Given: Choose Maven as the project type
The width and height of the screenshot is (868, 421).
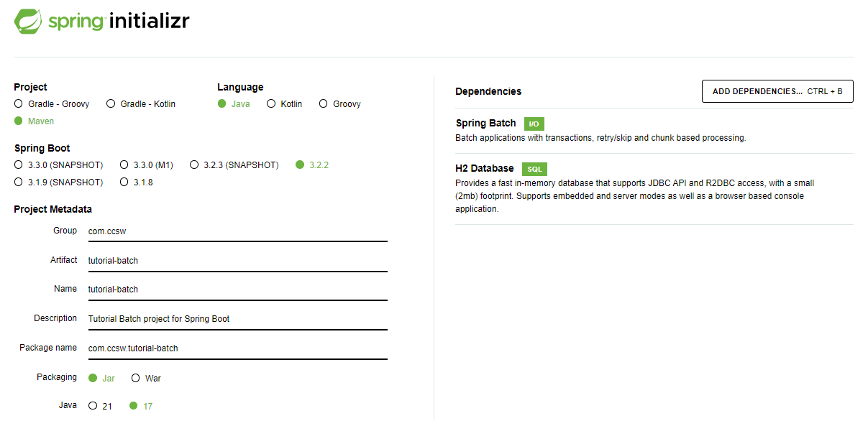Looking at the screenshot, I should (19, 121).
